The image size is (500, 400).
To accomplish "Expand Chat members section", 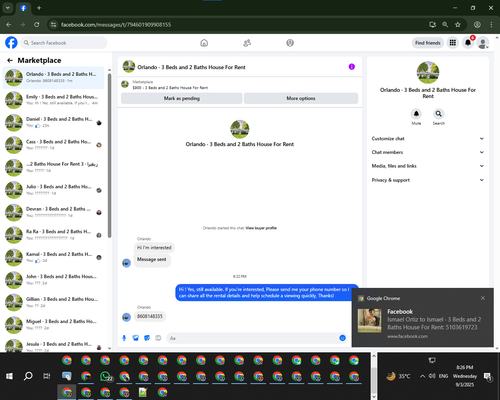I will pos(428,152).
